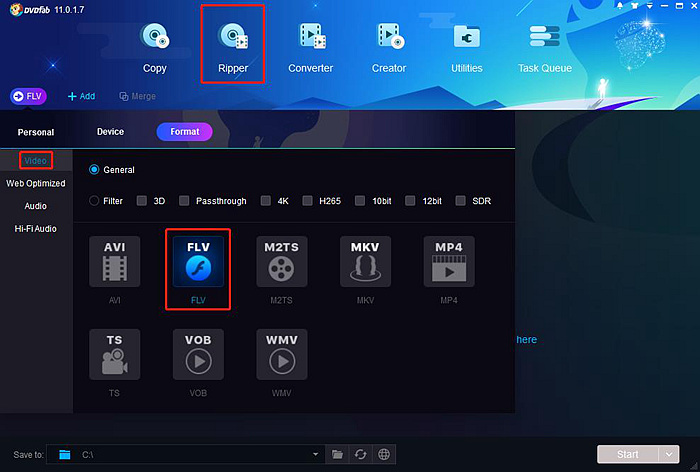The width and height of the screenshot is (700, 472).
Task: Check the Passthrough checkbox
Action: (184, 200)
